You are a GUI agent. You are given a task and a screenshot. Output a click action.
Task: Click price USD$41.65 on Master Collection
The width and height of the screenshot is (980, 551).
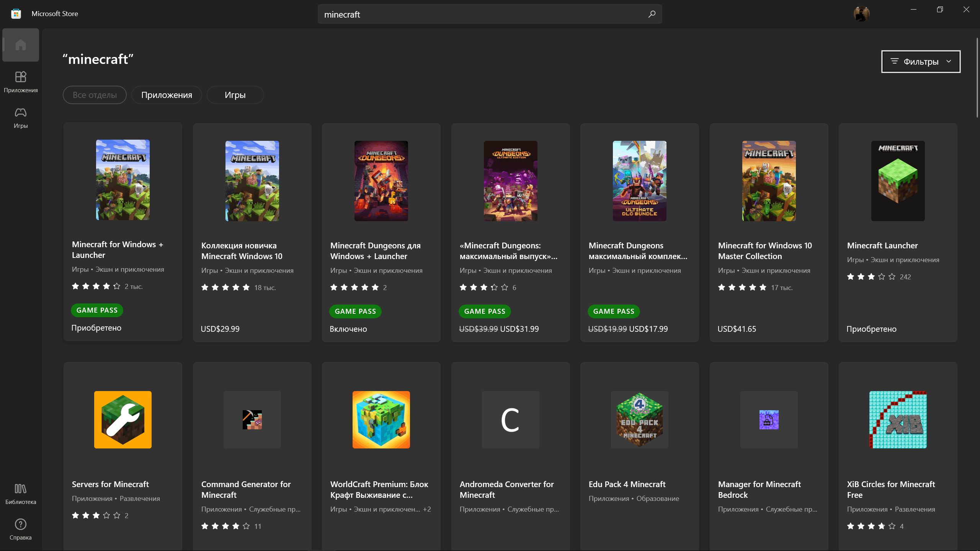tap(737, 329)
